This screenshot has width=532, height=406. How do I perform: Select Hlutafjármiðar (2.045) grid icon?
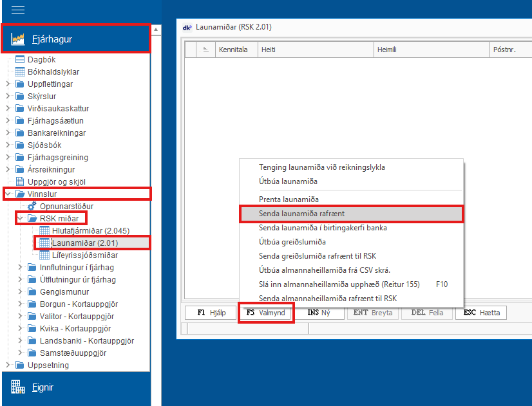(44, 231)
